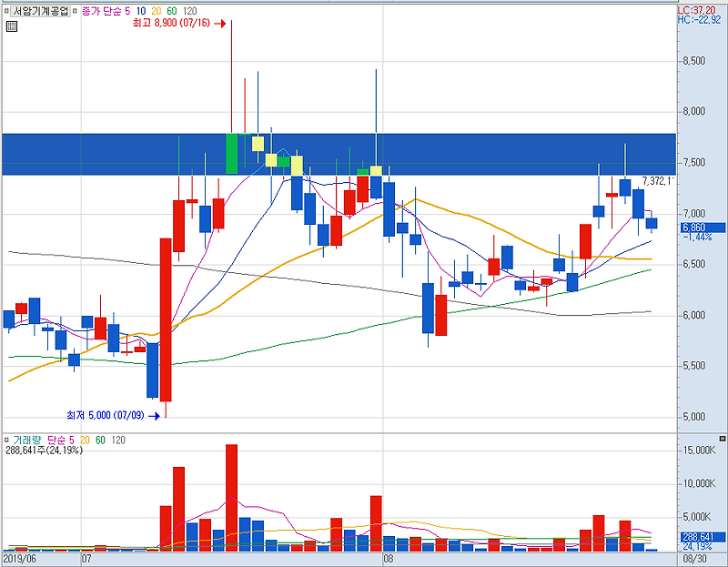Click the 5,000K volume axis label
The height and width of the screenshot is (567, 728).
[x=697, y=517]
